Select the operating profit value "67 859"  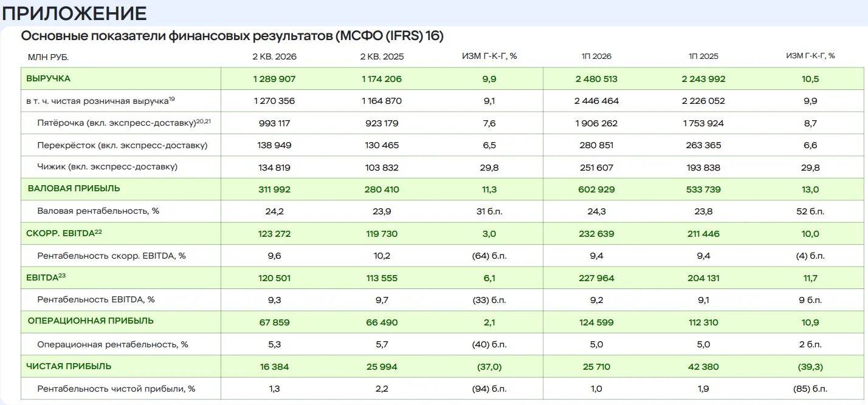pos(275,322)
